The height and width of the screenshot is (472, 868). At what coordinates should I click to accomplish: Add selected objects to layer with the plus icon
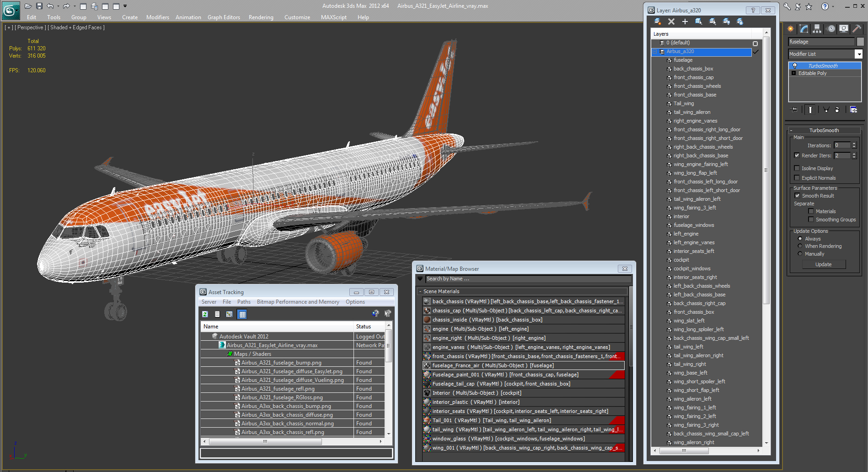click(x=685, y=21)
